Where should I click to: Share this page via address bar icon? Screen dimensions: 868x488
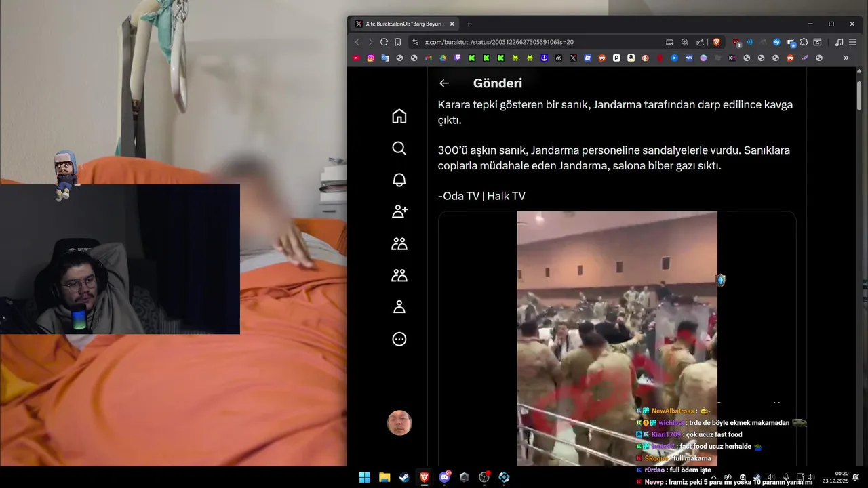700,42
